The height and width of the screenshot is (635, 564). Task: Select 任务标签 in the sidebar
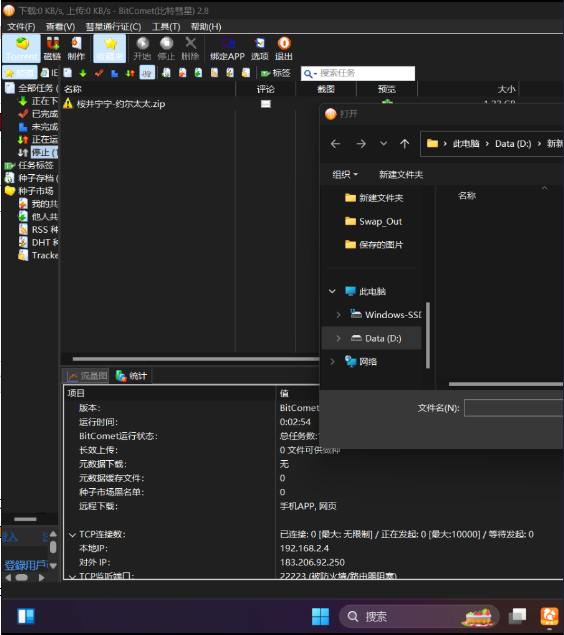29,165
